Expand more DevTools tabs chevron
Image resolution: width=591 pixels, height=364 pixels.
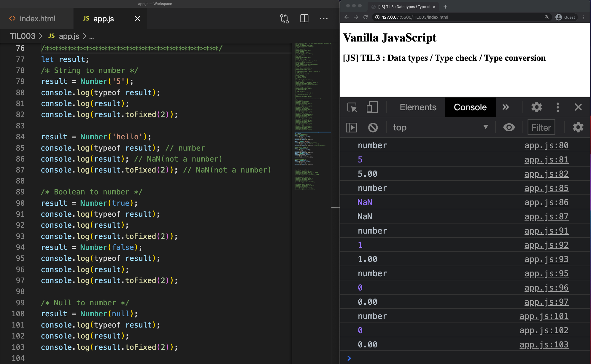(x=506, y=107)
